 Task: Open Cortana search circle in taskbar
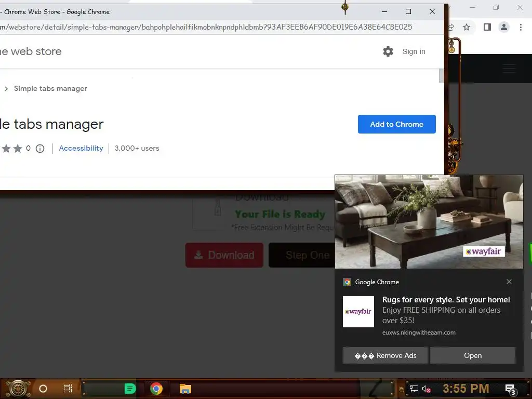click(43, 389)
